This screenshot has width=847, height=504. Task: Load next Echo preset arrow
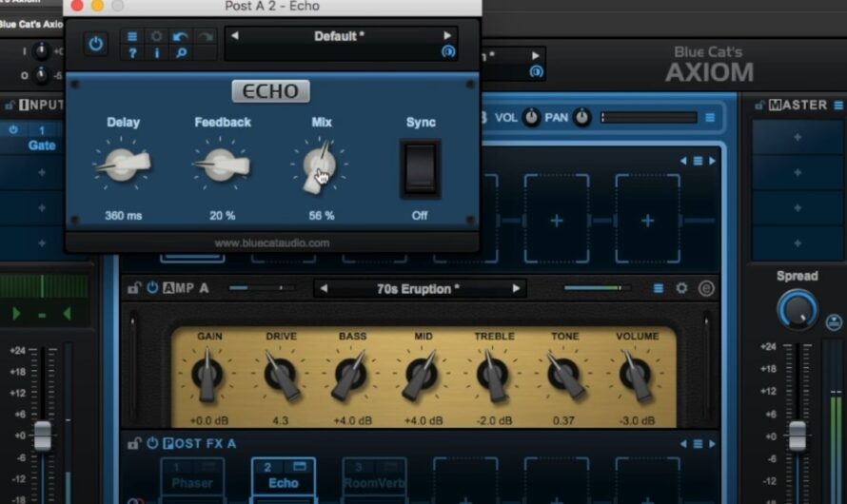[x=447, y=35]
